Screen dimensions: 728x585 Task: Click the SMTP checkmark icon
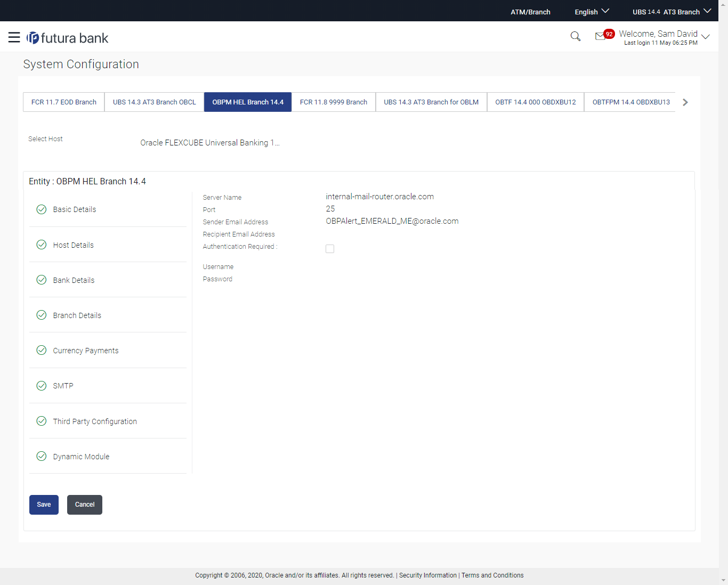[x=42, y=386]
